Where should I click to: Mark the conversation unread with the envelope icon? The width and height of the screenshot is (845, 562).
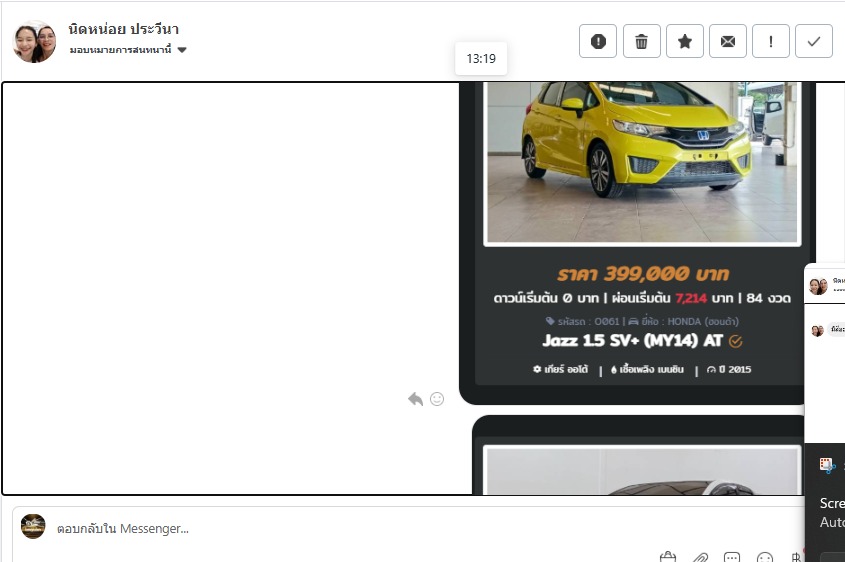[x=728, y=41]
